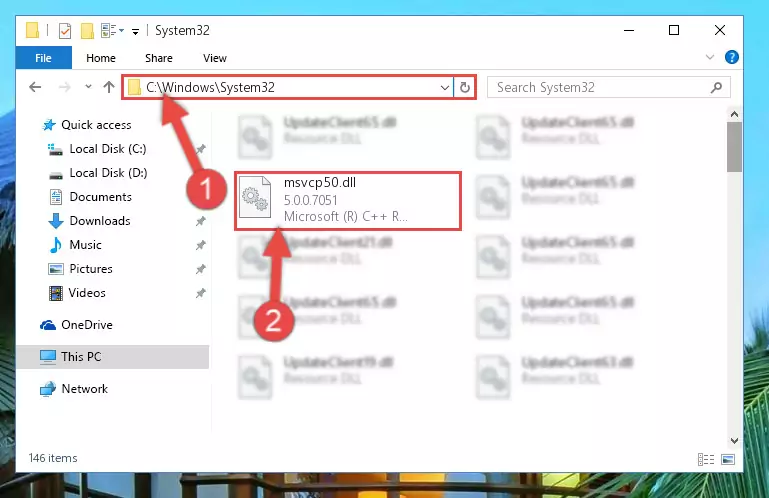The image size is (769, 498).
Task: Click the file list scroll down arrow
Action: pyautogui.click(x=734, y=441)
